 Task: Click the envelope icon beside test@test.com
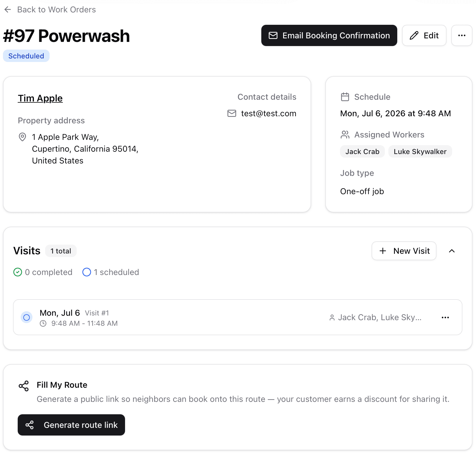click(232, 113)
